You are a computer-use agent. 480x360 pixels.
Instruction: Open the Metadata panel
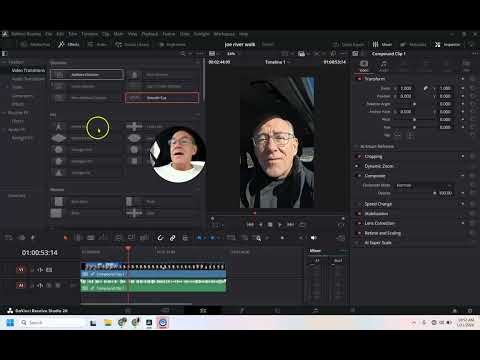point(413,44)
